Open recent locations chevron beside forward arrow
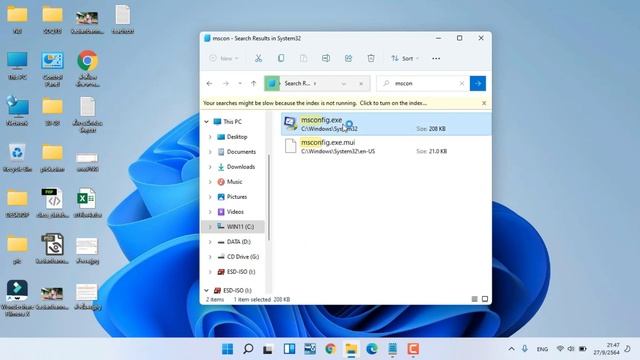This screenshot has width=640, height=360. click(240, 83)
